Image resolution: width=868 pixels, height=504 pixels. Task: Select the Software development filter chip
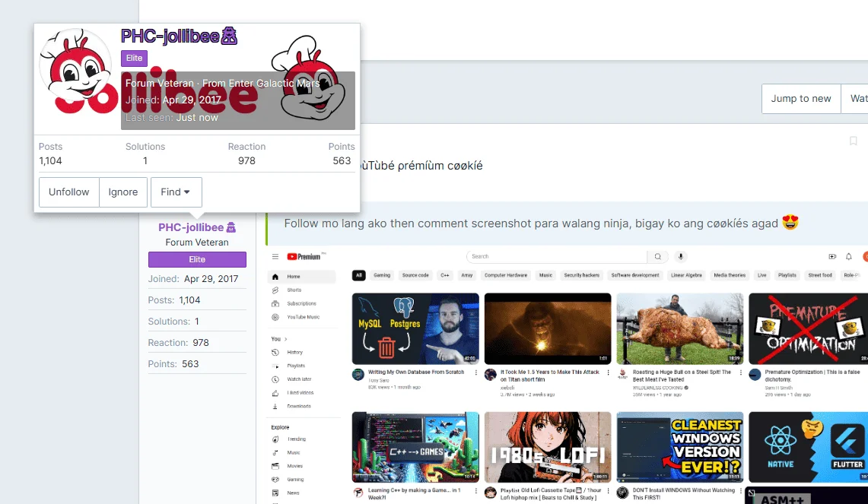coord(635,275)
